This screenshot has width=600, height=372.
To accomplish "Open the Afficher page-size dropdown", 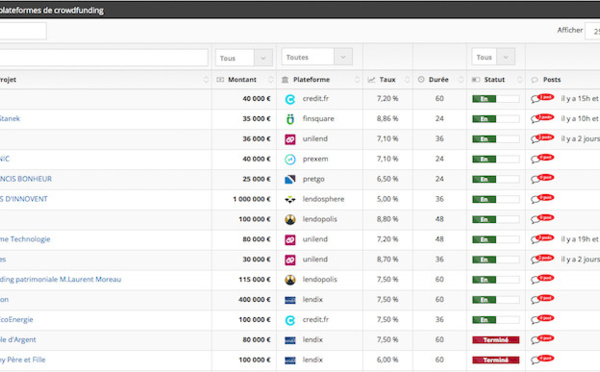I will 593,31.
